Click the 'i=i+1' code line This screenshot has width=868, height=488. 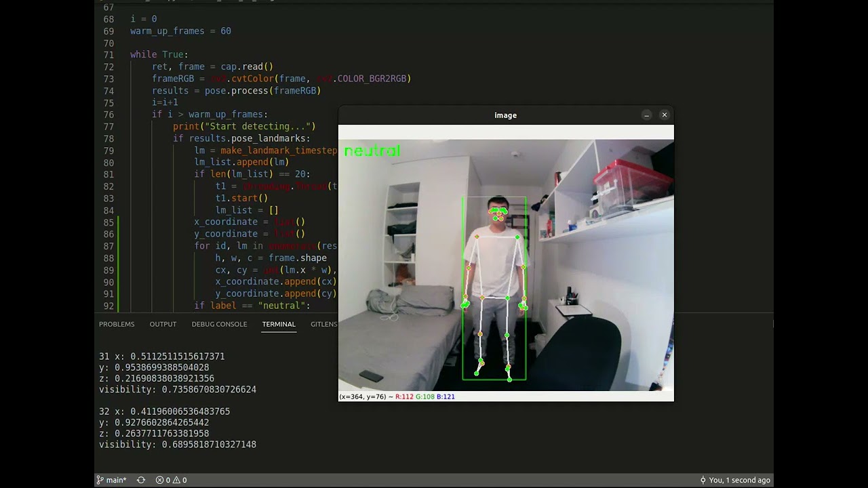[165, 103]
